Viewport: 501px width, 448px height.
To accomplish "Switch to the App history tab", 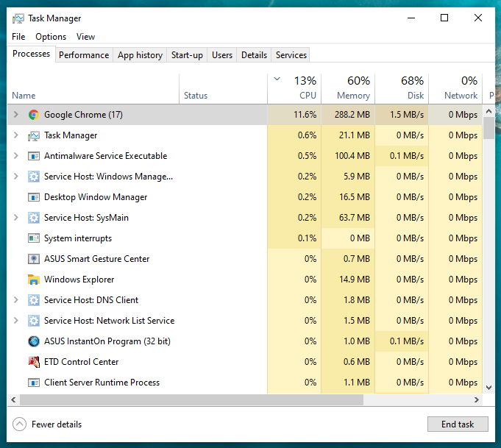I will 140,55.
